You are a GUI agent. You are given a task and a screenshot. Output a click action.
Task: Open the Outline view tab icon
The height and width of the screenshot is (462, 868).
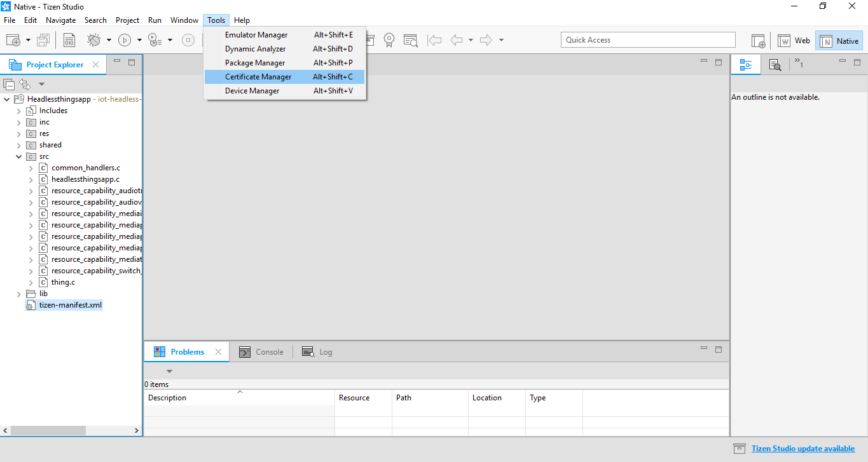(745, 65)
